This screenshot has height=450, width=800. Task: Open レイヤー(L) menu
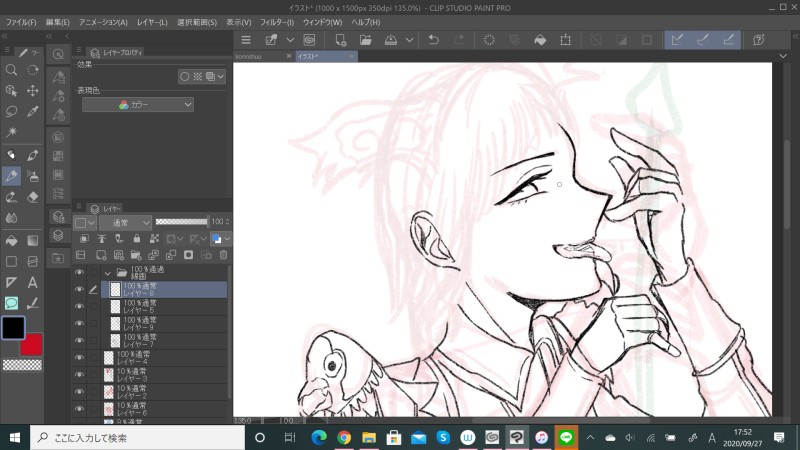coord(152,22)
